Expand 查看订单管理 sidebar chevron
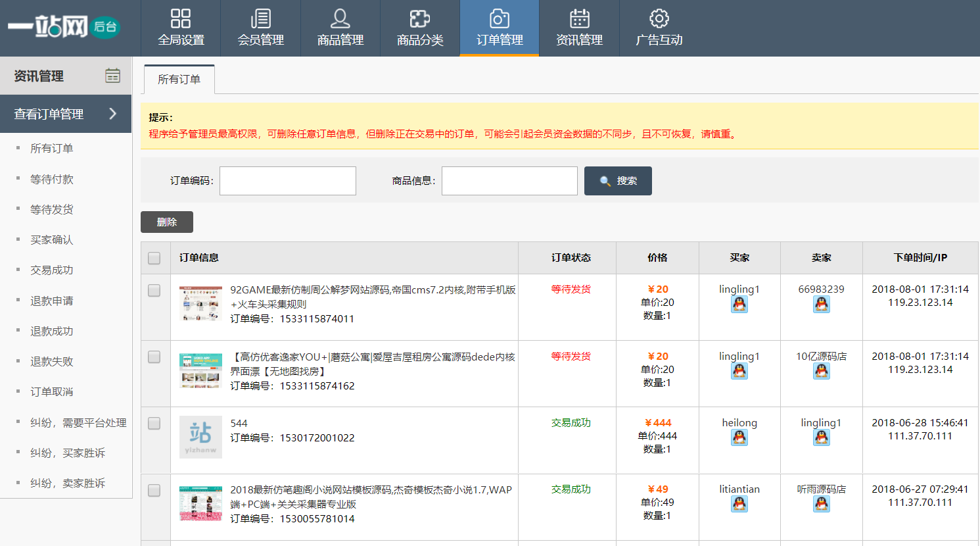The height and width of the screenshot is (546, 980). pyautogui.click(x=113, y=114)
